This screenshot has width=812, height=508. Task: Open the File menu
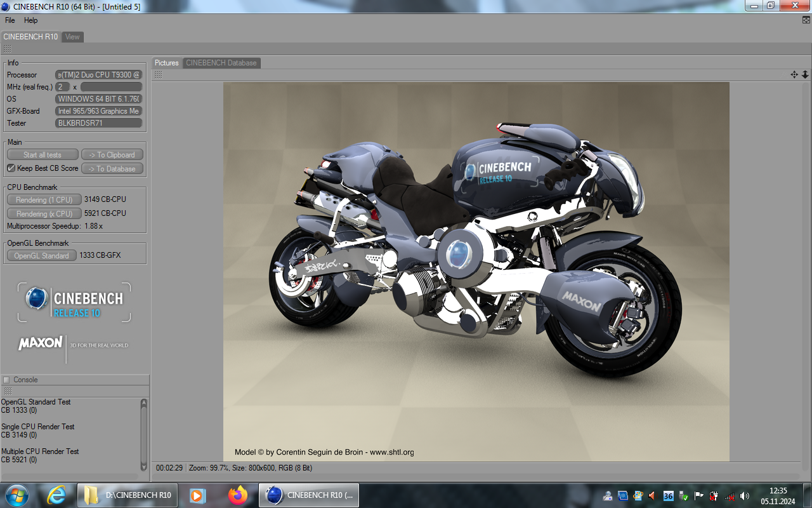[x=10, y=20]
